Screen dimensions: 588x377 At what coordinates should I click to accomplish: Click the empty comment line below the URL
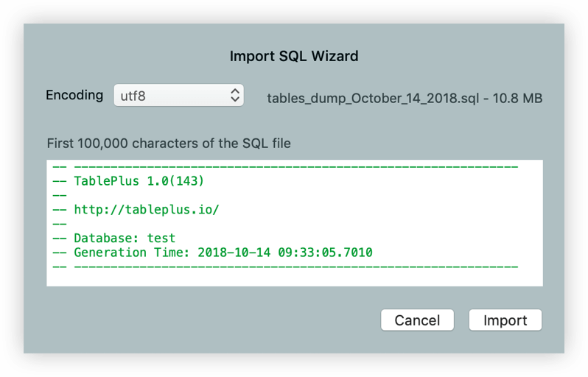point(60,224)
